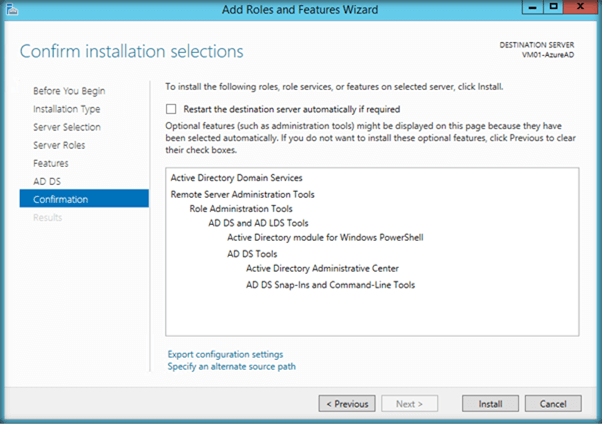The height and width of the screenshot is (424, 602).
Task: Jump to the AD DS step
Action: tap(47, 181)
